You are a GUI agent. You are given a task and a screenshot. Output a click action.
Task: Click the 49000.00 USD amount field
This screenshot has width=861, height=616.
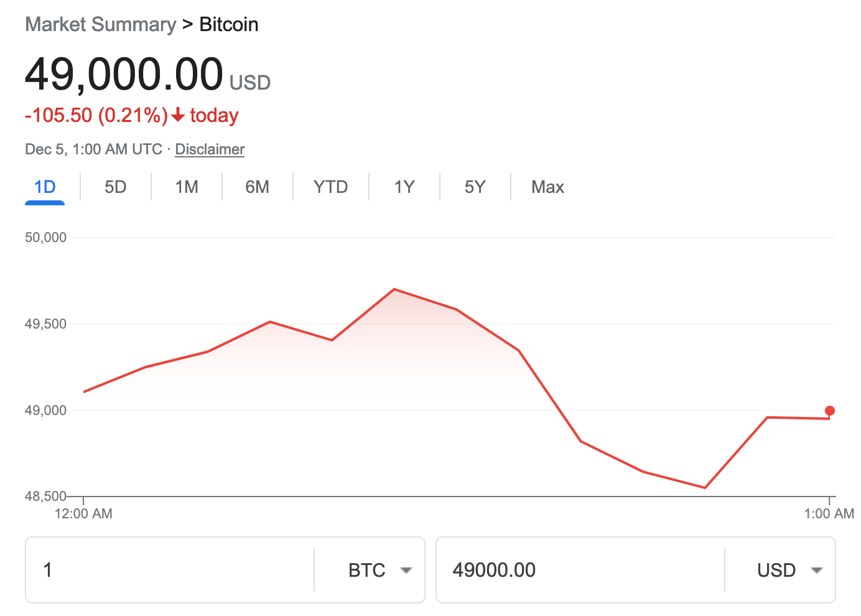(x=579, y=570)
